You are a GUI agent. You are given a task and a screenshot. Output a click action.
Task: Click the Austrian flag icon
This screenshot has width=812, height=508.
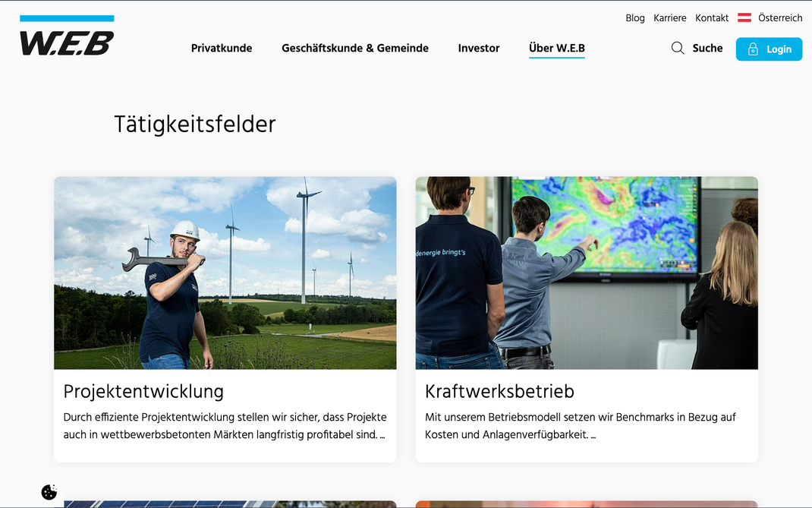click(744, 17)
